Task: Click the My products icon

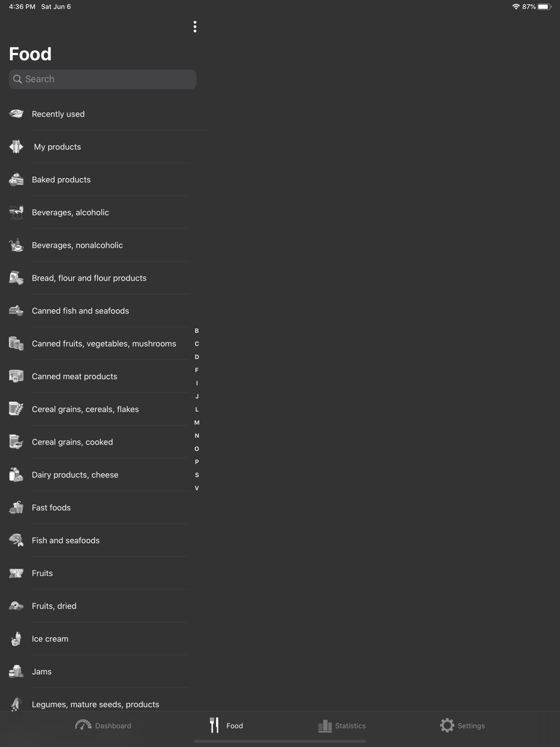Action: (16, 147)
